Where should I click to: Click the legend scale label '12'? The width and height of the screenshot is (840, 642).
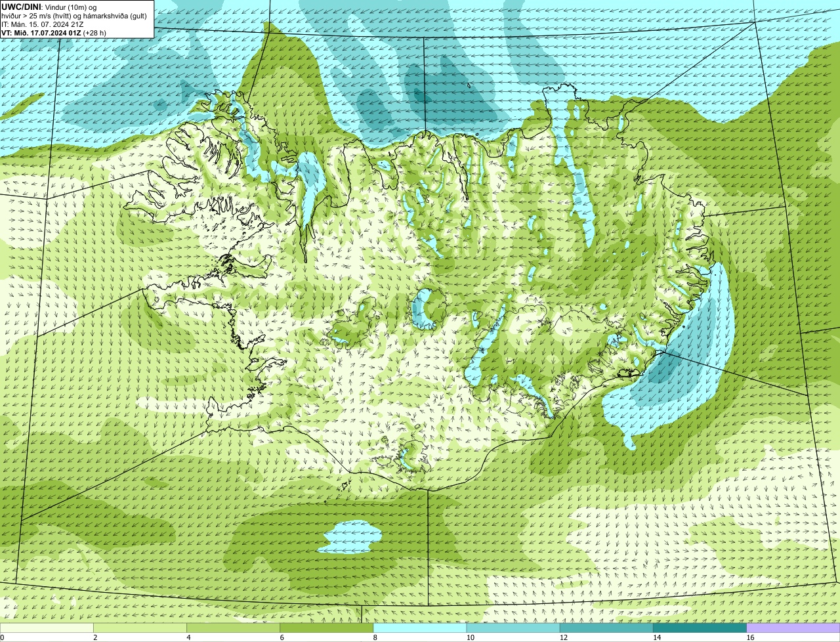(564, 637)
